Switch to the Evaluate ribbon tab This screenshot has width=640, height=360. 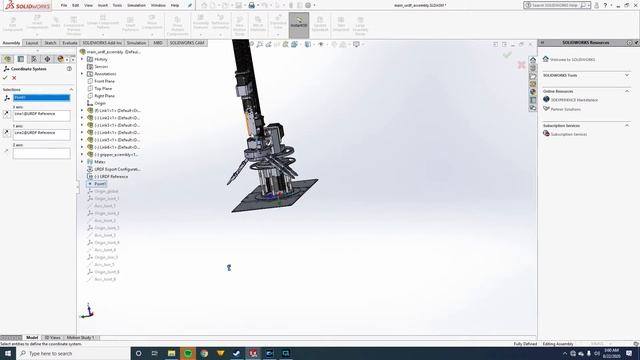70,43
